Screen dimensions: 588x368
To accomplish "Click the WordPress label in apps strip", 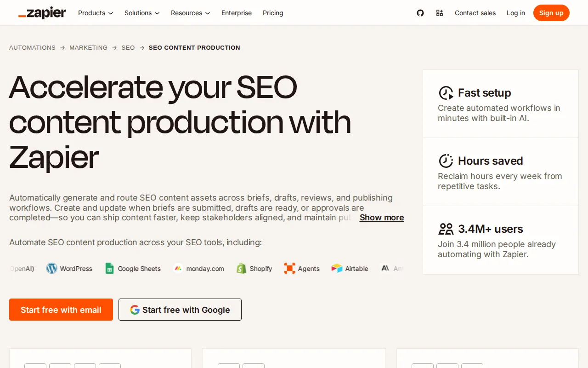I will pyautogui.click(x=76, y=269).
